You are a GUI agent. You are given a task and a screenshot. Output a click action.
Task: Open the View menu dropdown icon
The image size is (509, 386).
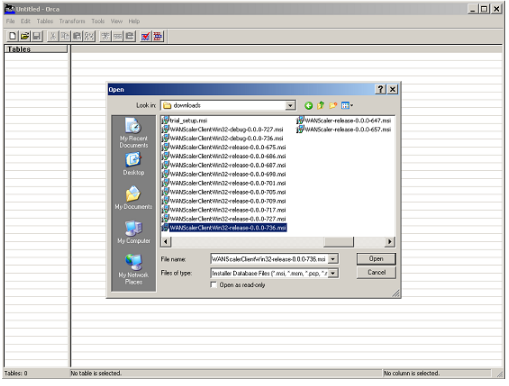(x=347, y=105)
